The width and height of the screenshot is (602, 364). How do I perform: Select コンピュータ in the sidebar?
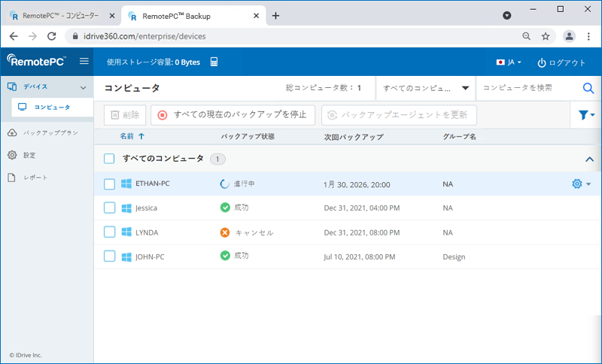(x=53, y=108)
